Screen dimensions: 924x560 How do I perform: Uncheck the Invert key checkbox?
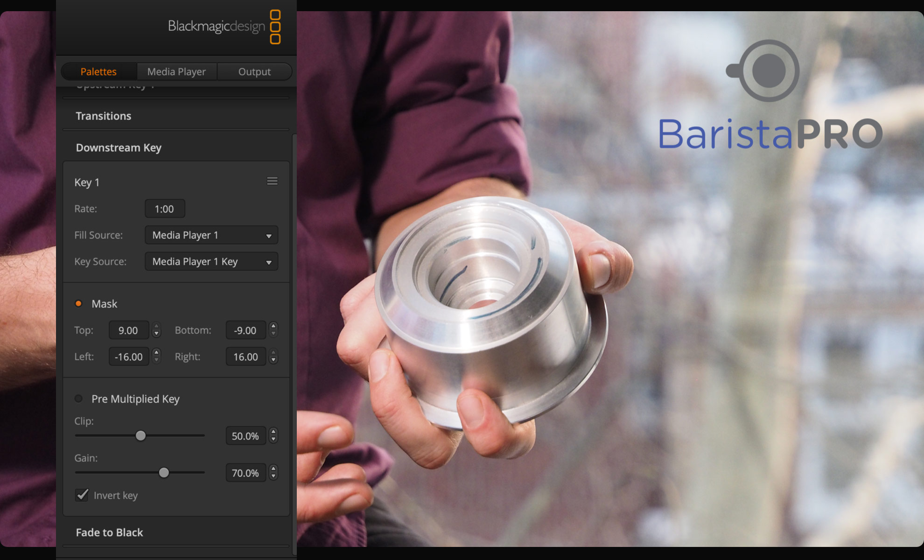[82, 495]
